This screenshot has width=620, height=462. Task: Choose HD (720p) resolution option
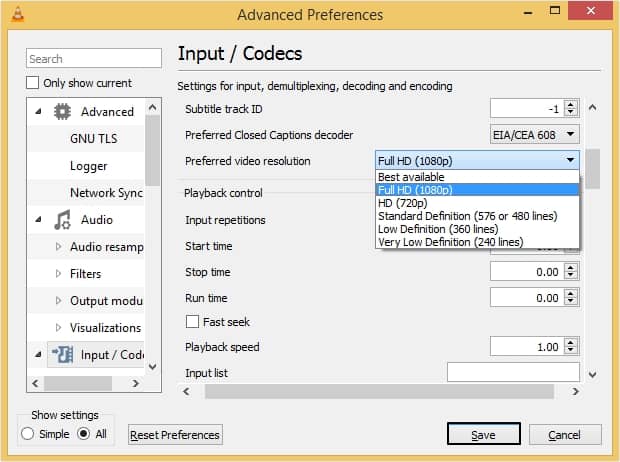coord(477,203)
